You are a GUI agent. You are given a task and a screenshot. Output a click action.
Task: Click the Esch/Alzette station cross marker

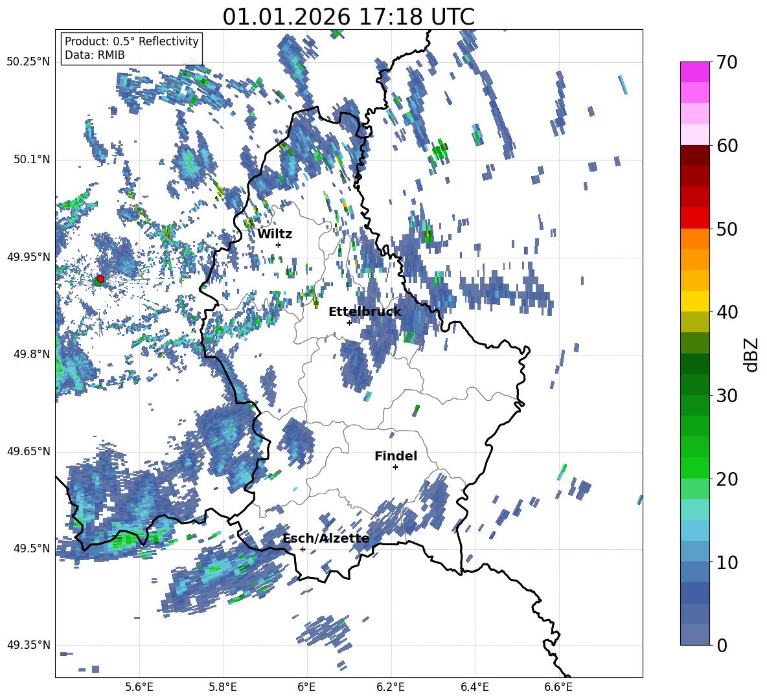[x=303, y=549]
